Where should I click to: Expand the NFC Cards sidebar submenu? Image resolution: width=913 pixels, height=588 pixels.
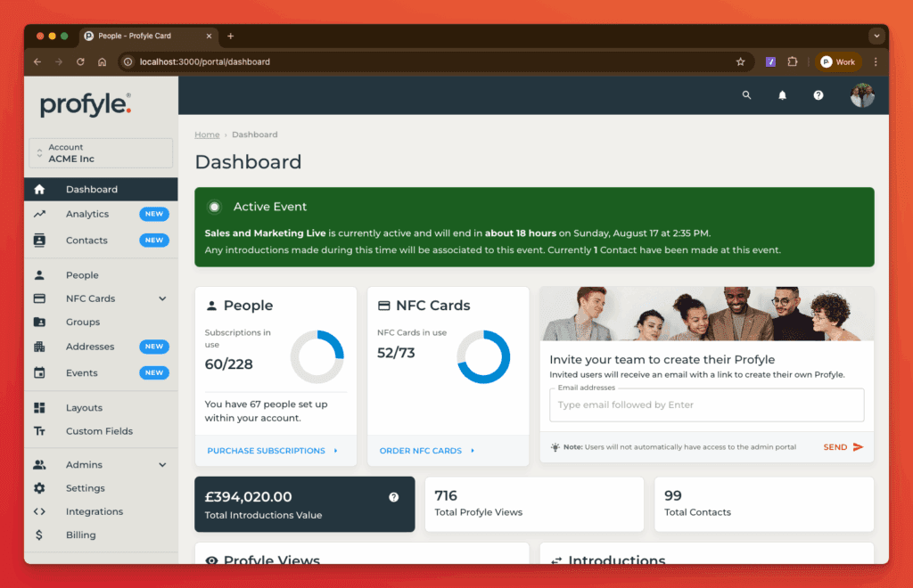[x=162, y=299]
